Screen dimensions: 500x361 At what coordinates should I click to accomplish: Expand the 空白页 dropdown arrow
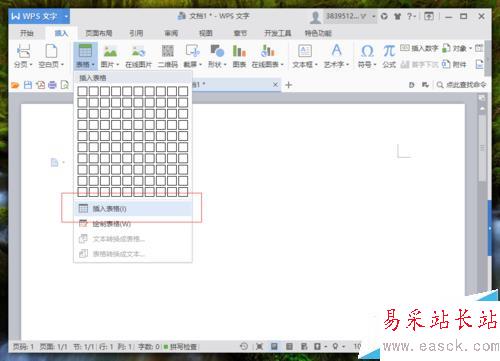click(62, 64)
